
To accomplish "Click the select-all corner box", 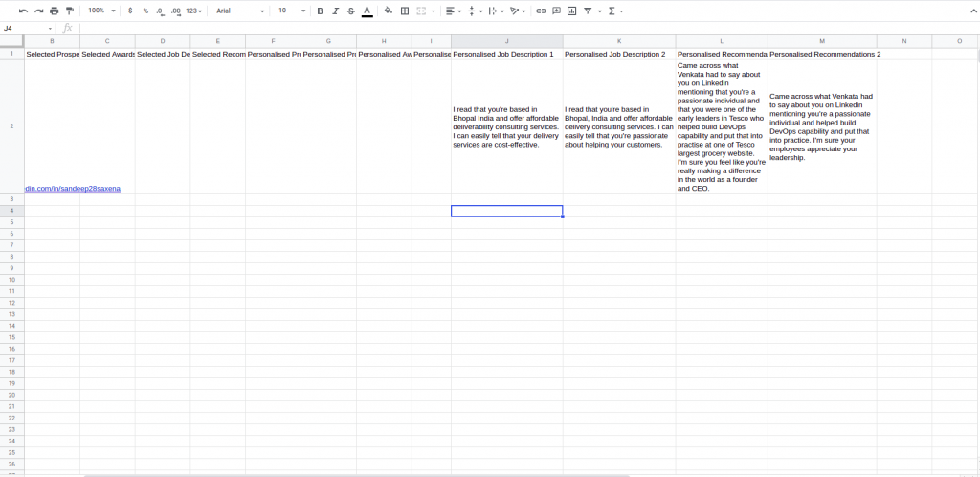I will [11, 41].
